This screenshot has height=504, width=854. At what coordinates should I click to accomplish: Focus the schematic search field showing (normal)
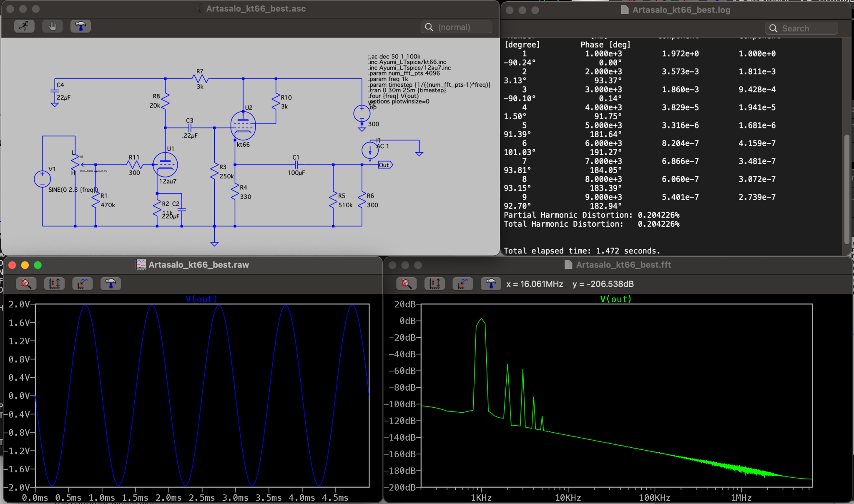[457, 27]
